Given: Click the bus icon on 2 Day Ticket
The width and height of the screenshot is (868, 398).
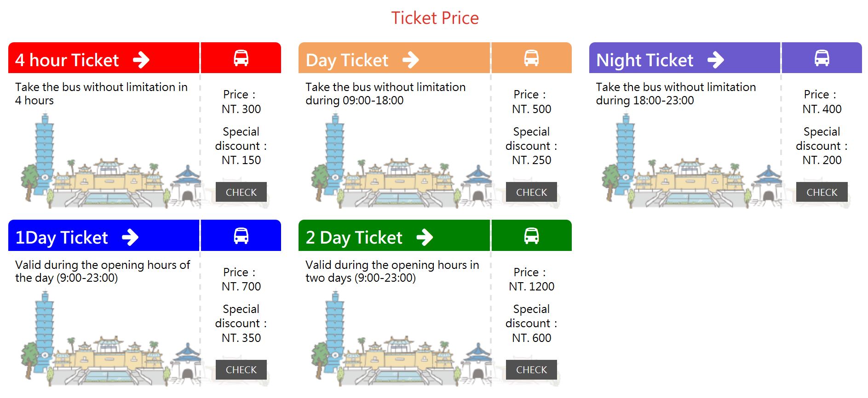Looking at the screenshot, I should (531, 236).
